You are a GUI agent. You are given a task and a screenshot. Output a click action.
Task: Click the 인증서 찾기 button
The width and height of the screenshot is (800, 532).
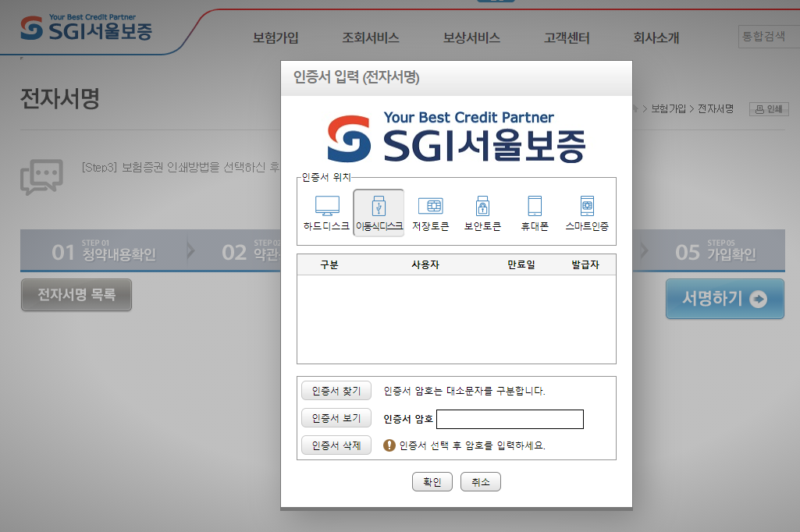pos(336,391)
